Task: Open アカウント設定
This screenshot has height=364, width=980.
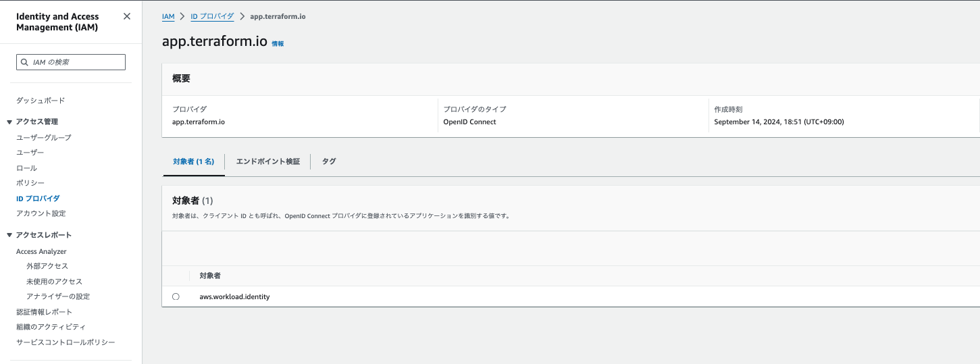Action: click(41, 213)
